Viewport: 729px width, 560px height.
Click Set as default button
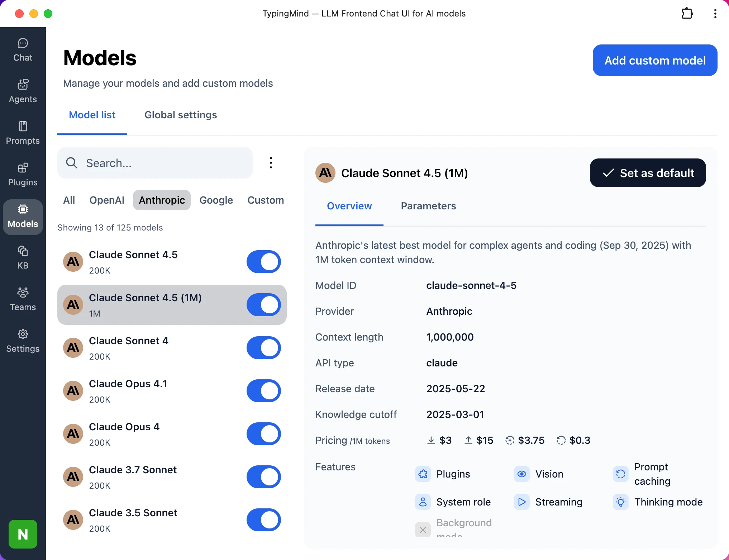click(648, 173)
